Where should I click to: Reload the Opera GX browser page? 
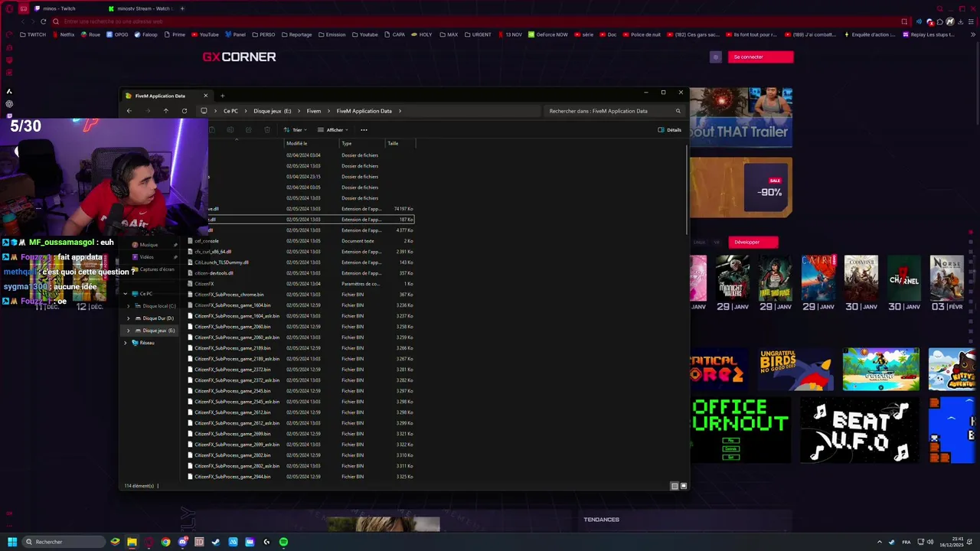(43, 21)
